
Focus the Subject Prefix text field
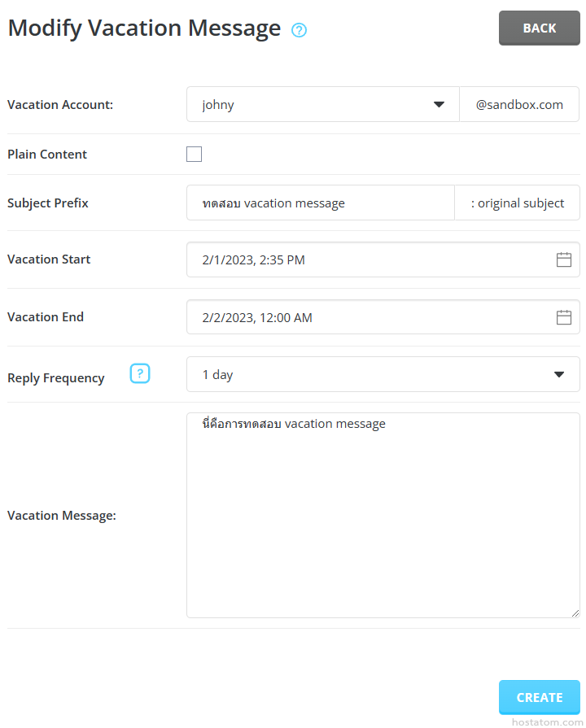[x=320, y=203]
